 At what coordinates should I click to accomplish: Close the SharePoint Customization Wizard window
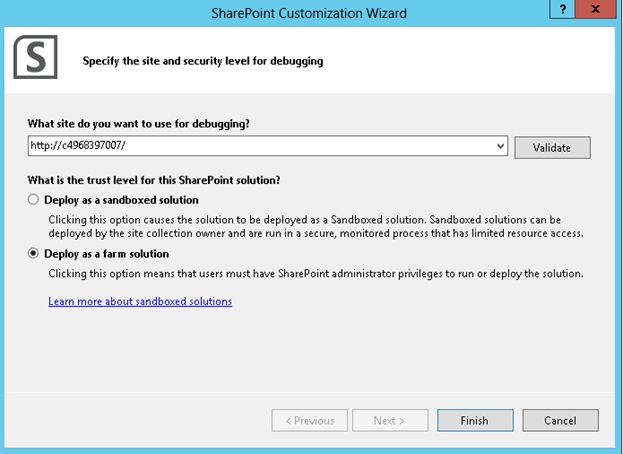tap(600, 11)
